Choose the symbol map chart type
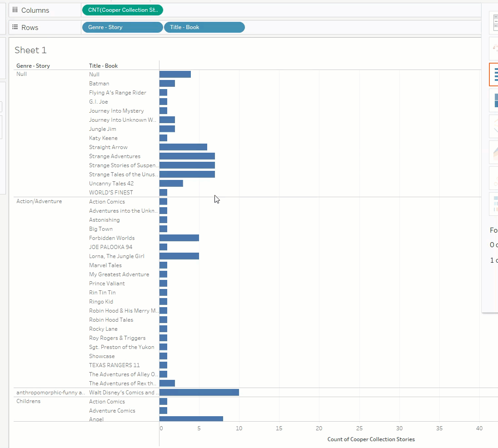498x448 pixels. coord(493,48)
